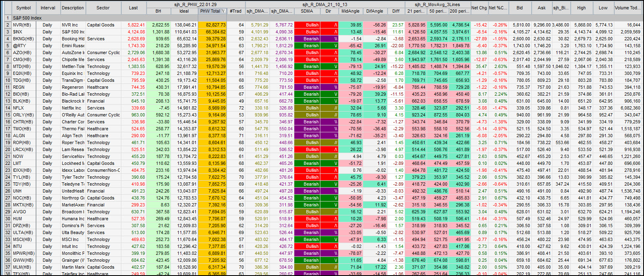The image size is (644, 276).
Task: Click the Net Chg column header
Action: click(x=479, y=8)
